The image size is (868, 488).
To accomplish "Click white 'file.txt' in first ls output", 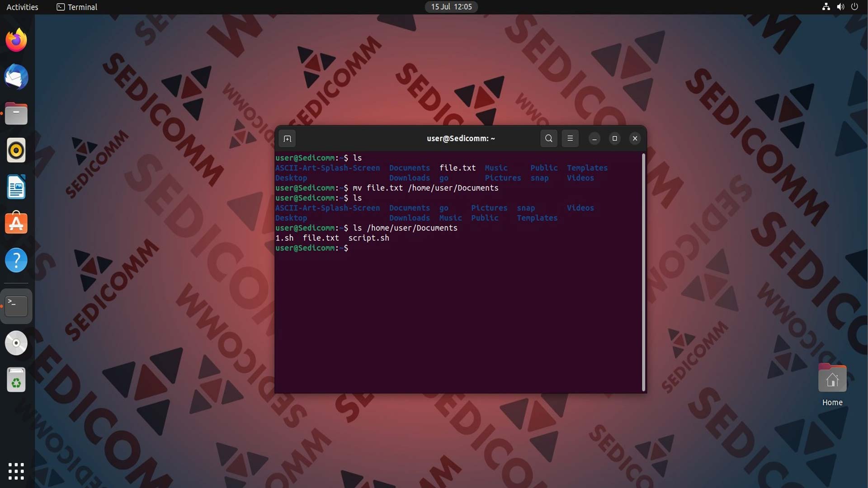I will click(x=458, y=168).
